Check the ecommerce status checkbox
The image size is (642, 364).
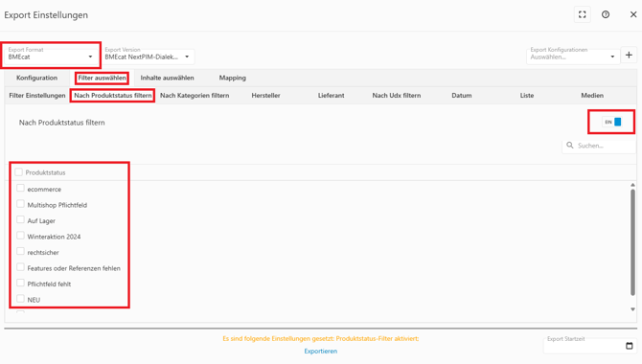[x=20, y=188]
